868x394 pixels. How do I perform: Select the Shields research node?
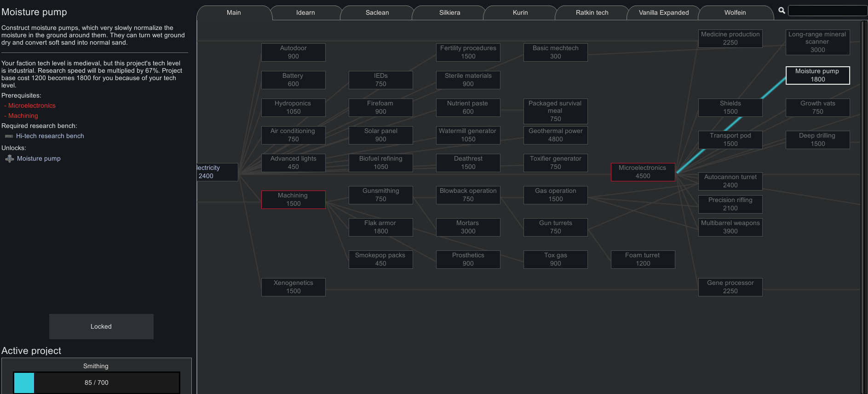coord(730,108)
